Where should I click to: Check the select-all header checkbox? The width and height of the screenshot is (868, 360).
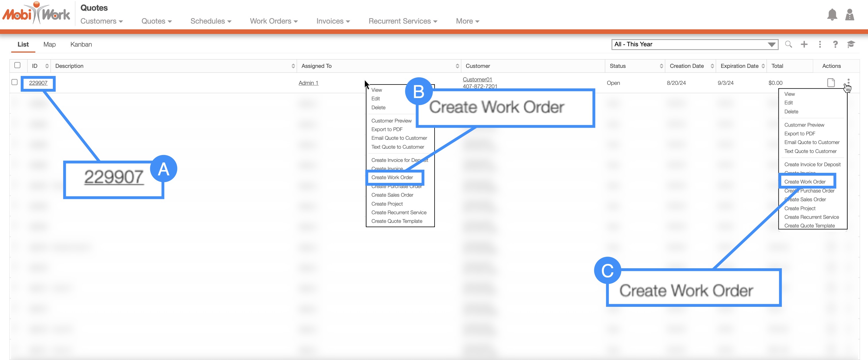pyautogui.click(x=18, y=66)
